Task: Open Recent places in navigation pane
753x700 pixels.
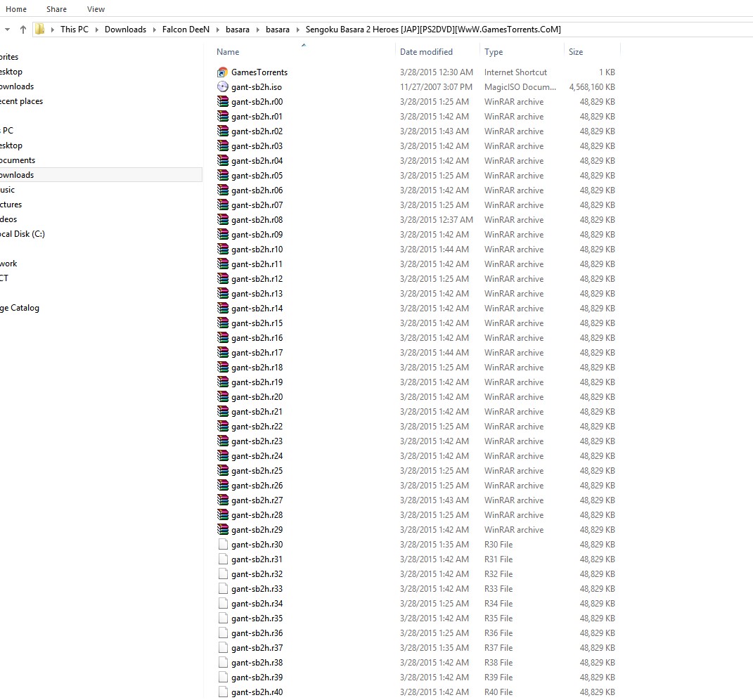Action: click(x=21, y=101)
